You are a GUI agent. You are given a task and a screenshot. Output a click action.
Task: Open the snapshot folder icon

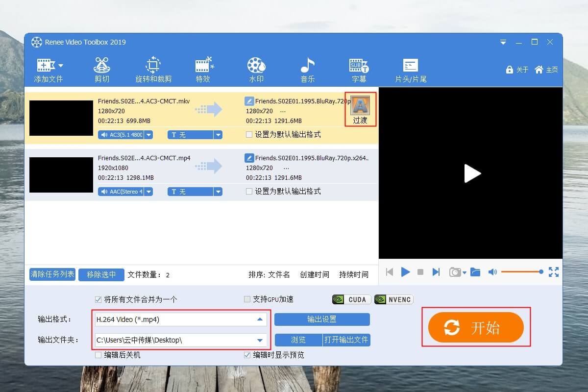tap(475, 272)
